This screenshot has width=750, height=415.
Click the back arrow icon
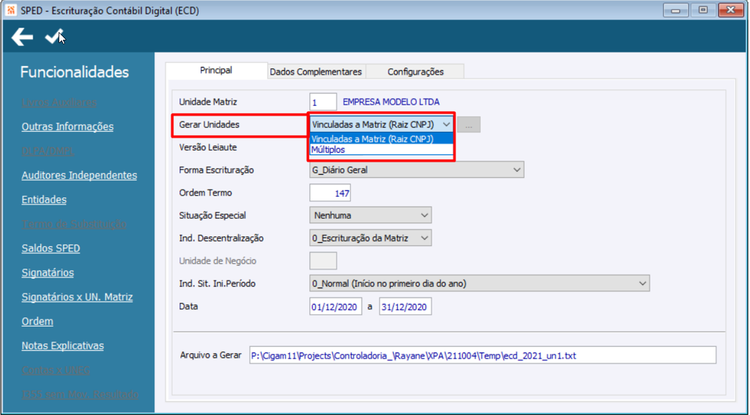pos(22,37)
